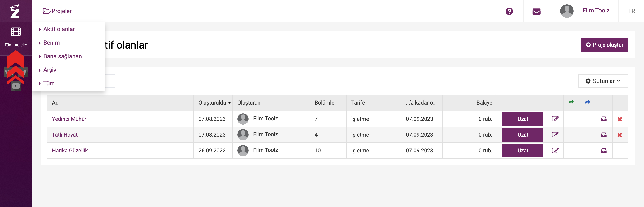
Task: Edit Tatlı Hayat project
Action: tap(555, 135)
